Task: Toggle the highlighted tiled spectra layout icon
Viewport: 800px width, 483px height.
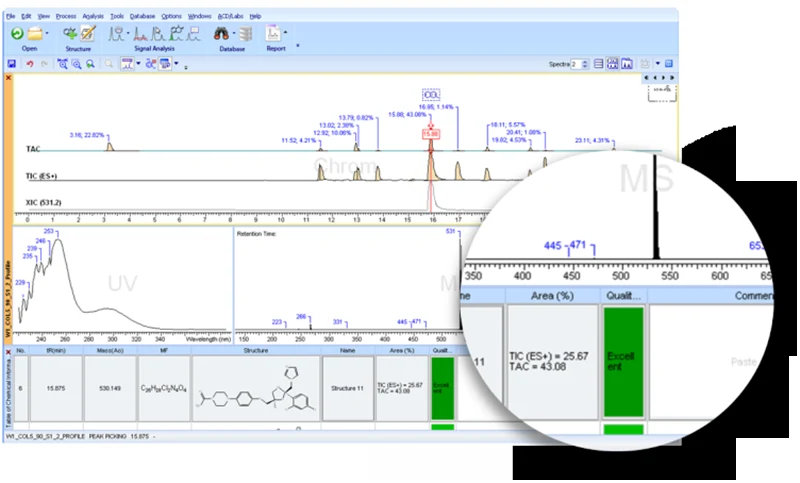Action: point(612,64)
